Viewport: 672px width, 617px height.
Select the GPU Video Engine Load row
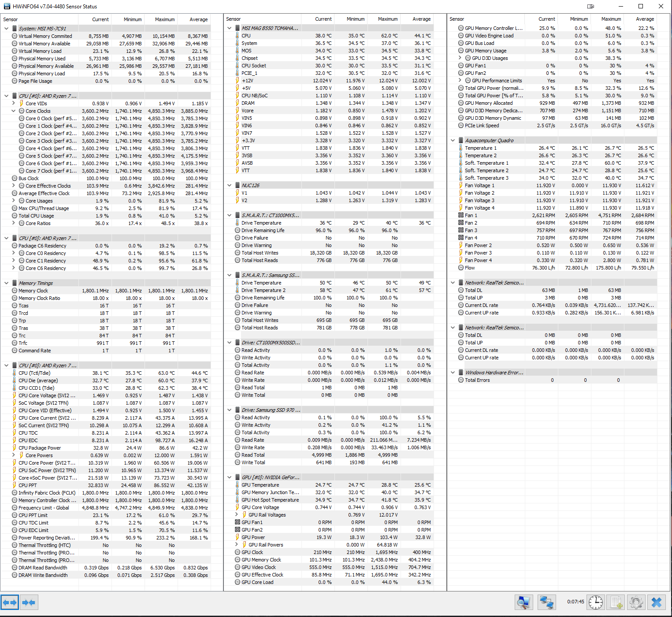(552, 36)
